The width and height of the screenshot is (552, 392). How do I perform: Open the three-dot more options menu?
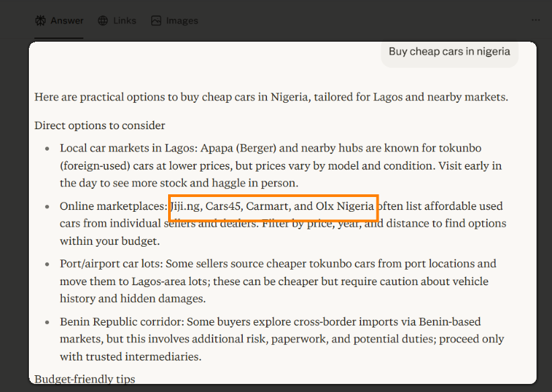coord(535,20)
